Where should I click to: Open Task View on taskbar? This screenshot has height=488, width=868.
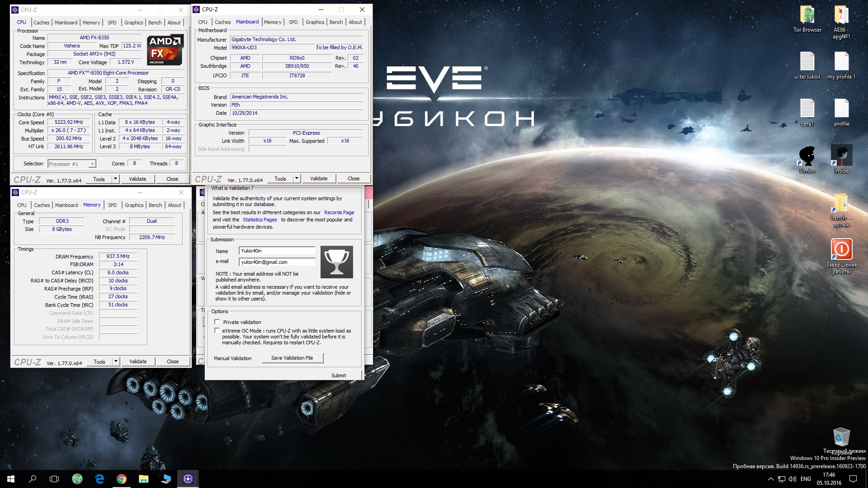point(54,479)
